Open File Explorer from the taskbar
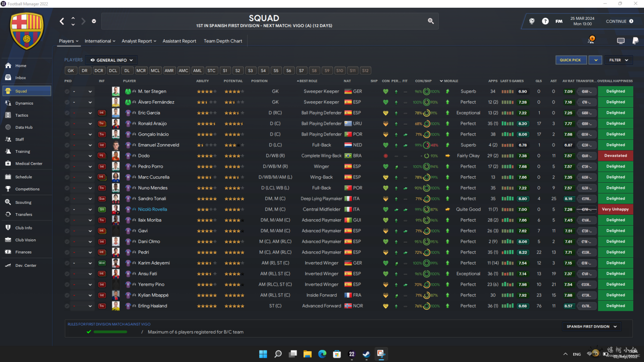The image size is (644, 362). 307,354
